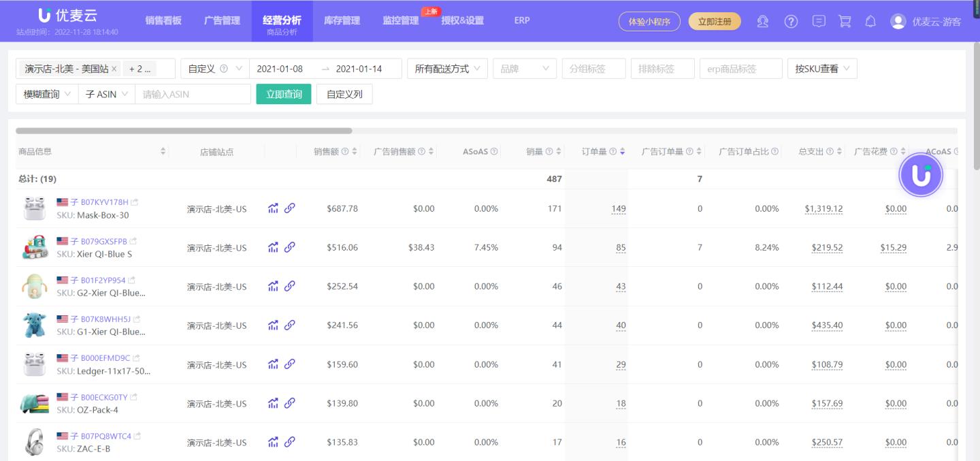Viewport: 980px width, 461px height.
Task: Open the shopping cart icon
Action: (x=845, y=21)
